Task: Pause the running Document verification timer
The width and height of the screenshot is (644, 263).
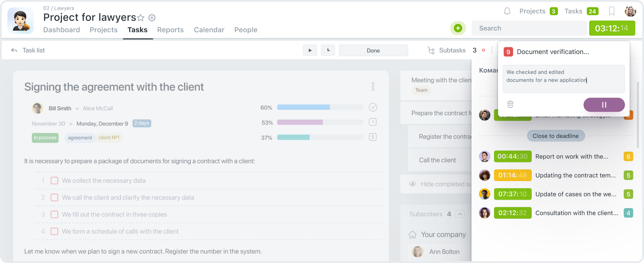Action: pyautogui.click(x=604, y=105)
